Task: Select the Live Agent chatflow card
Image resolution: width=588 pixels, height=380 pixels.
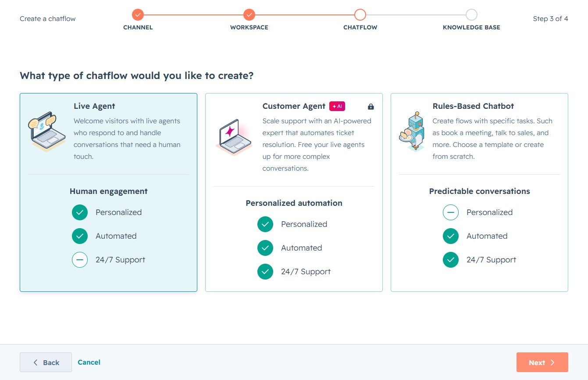Action: [108, 192]
